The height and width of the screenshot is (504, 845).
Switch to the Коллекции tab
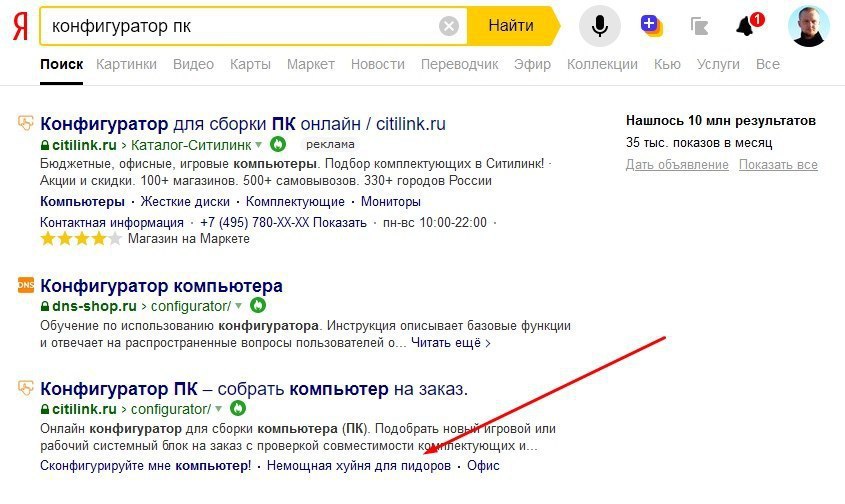602,64
